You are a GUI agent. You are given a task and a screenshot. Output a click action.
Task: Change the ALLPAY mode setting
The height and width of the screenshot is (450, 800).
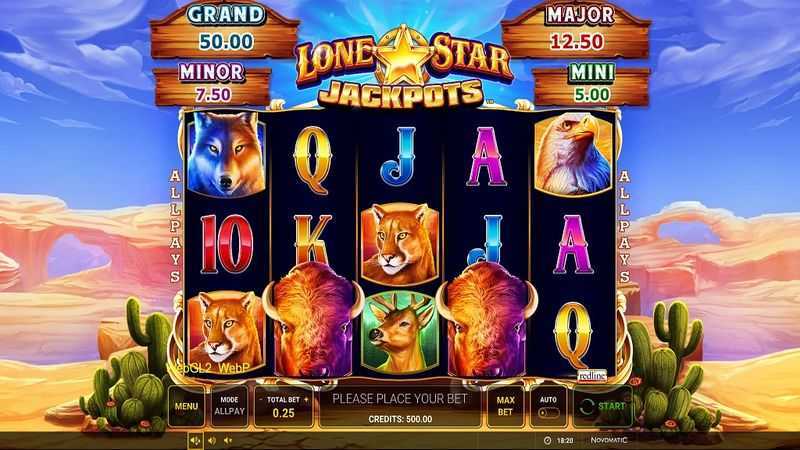pyautogui.click(x=230, y=406)
